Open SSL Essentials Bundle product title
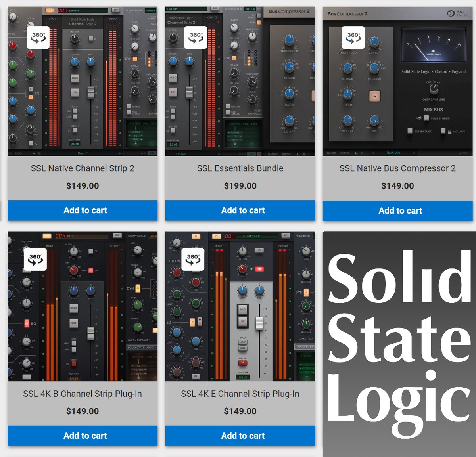The image size is (476, 457). click(240, 168)
